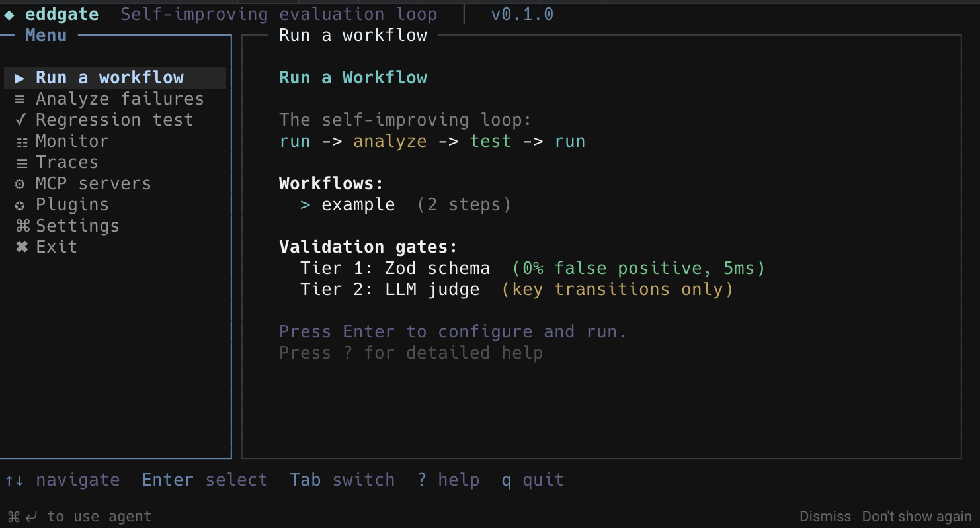Click Tab switch in the footer bar
Viewport: 980px width, 528px height.
[343, 479]
